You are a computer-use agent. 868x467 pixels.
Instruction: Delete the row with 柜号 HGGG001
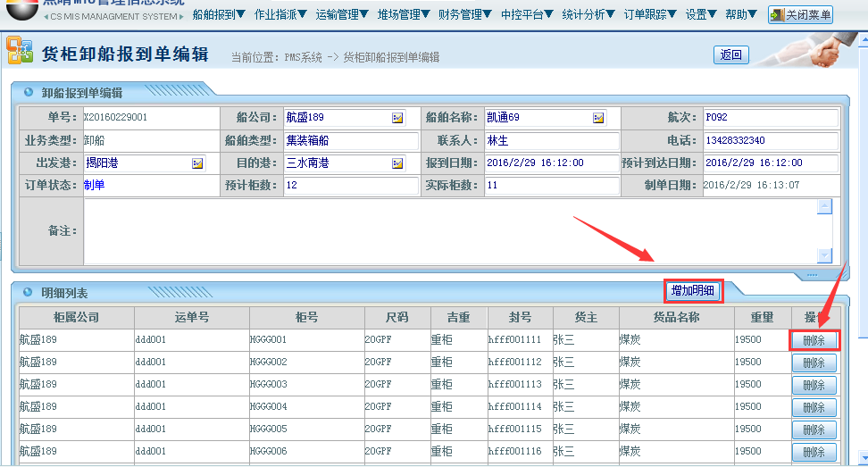[x=814, y=340]
